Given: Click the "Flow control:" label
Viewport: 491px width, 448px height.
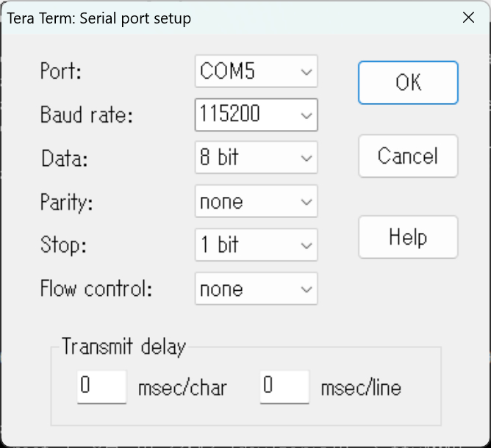Looking at the screenshot, I should click(x=96, y=288).
